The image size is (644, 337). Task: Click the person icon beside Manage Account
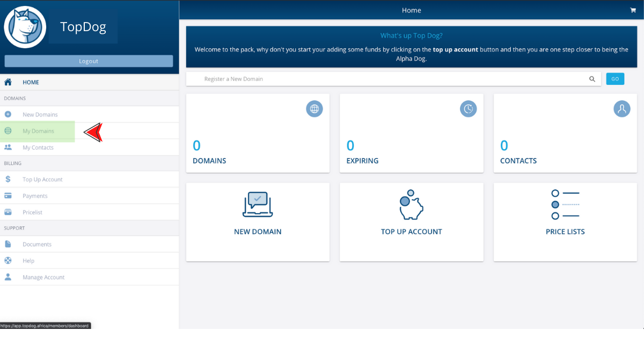pos(8,277)
